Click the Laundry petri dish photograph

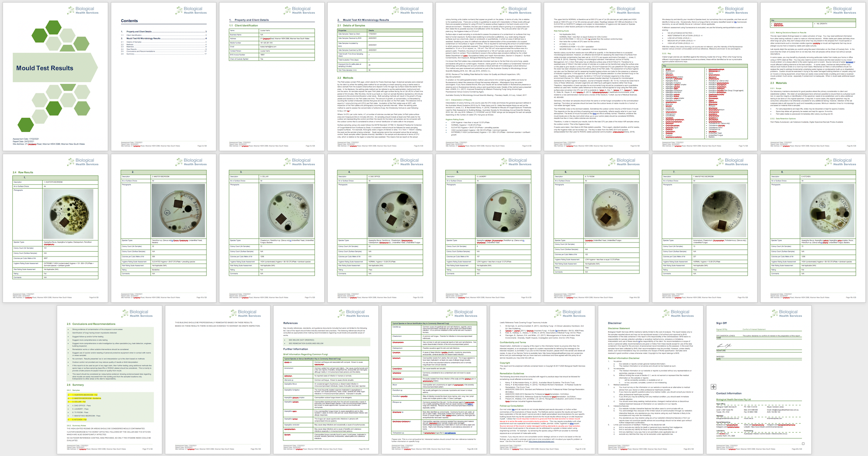[x=504, y=210]
